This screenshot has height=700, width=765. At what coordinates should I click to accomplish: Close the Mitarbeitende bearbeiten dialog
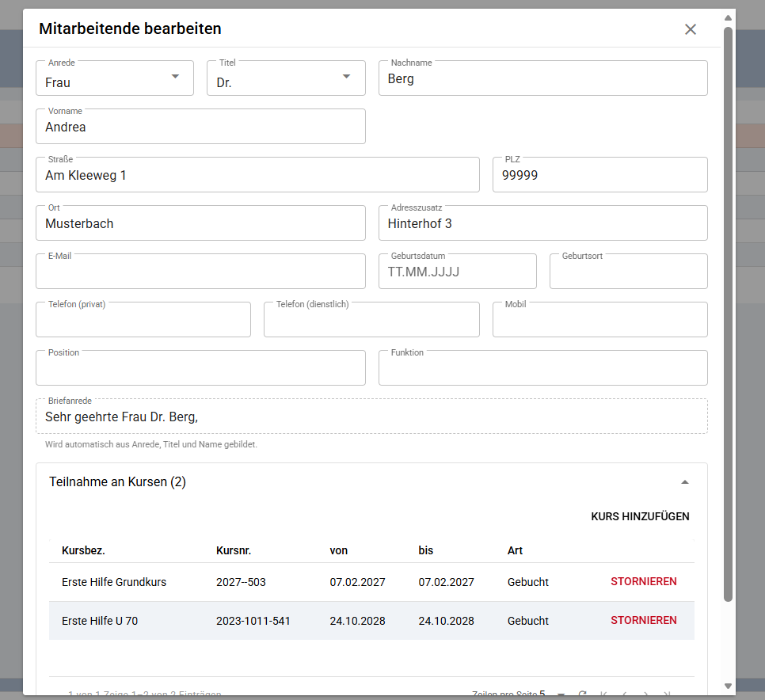pyautogui.click(x=690, y=29)
